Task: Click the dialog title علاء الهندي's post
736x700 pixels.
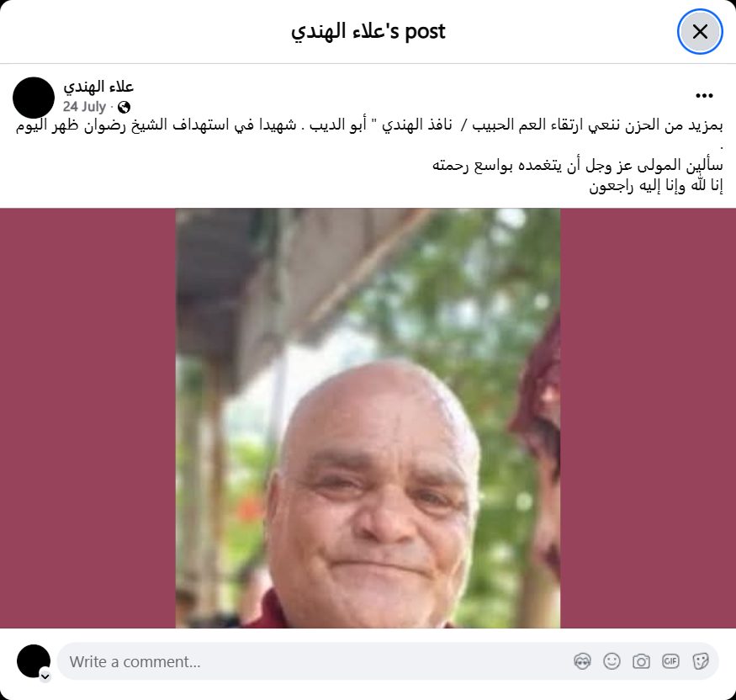Action: click(368, 32)
